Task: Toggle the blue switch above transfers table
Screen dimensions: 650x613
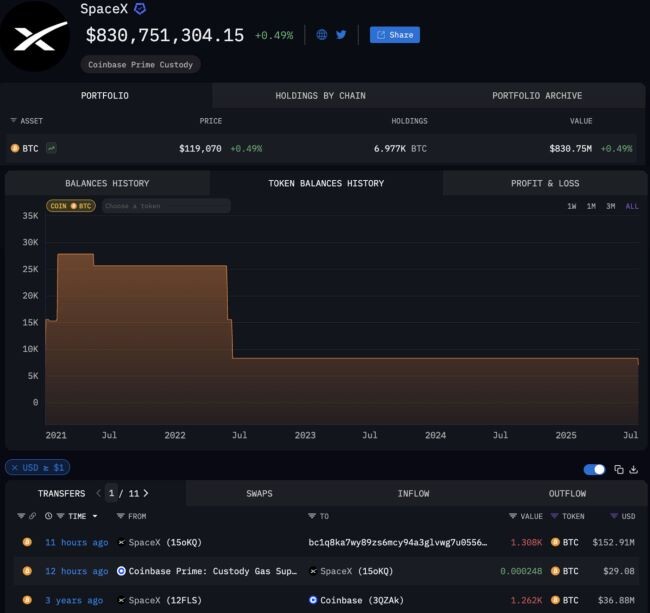Action: tap(594, 469)
